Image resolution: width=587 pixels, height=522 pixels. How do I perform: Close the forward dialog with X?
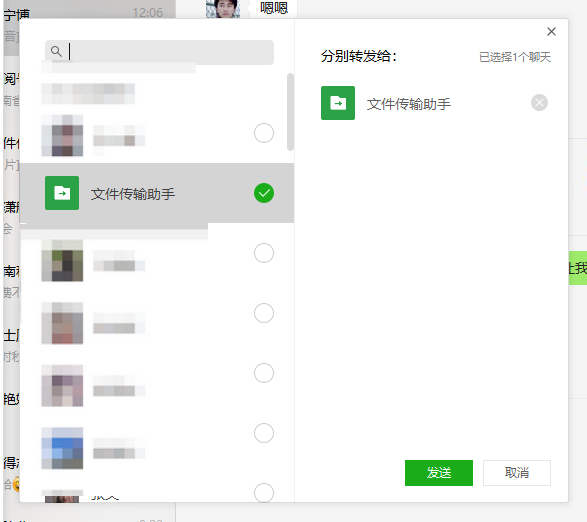coord(551,31)
